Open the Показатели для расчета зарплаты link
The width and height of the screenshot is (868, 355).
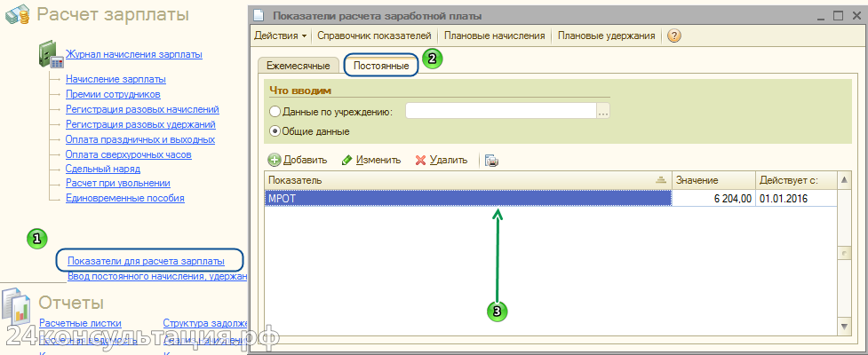pos(146,261)
